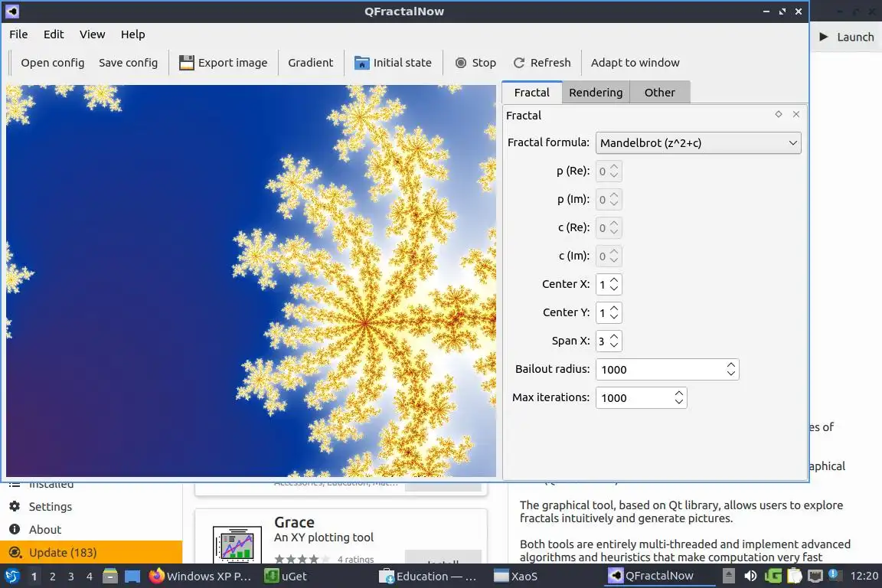Switch to Firefox Windows XP taskbar entry
This screenshot has width=882, height=588.
click(201, 576)
